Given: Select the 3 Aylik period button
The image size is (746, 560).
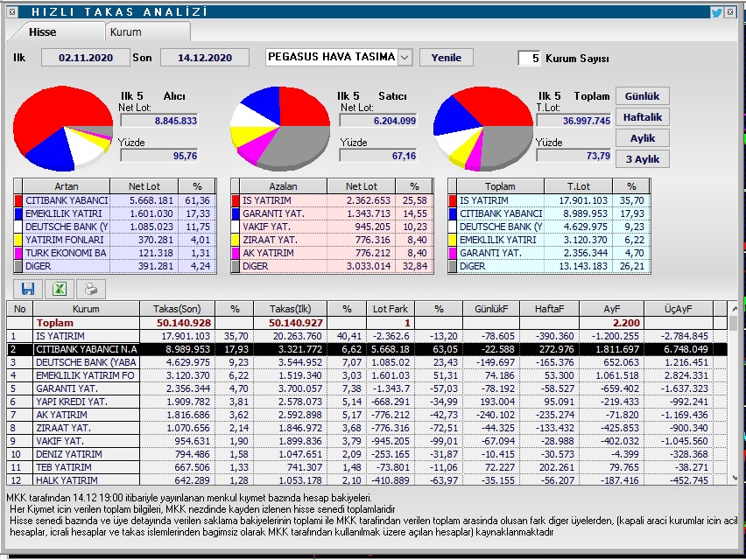Looking at the screenshot, I should click(643, 159).
